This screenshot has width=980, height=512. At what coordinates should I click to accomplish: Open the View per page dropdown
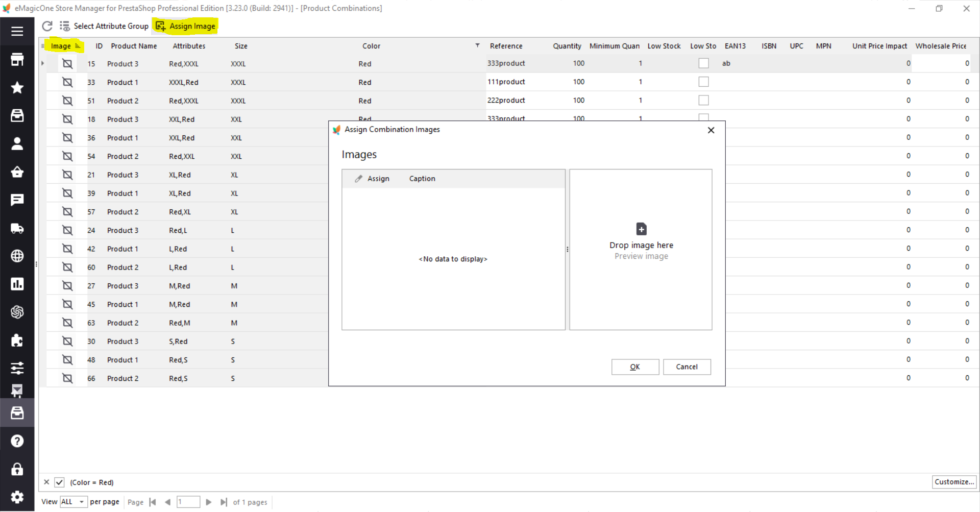pos(74,502)
